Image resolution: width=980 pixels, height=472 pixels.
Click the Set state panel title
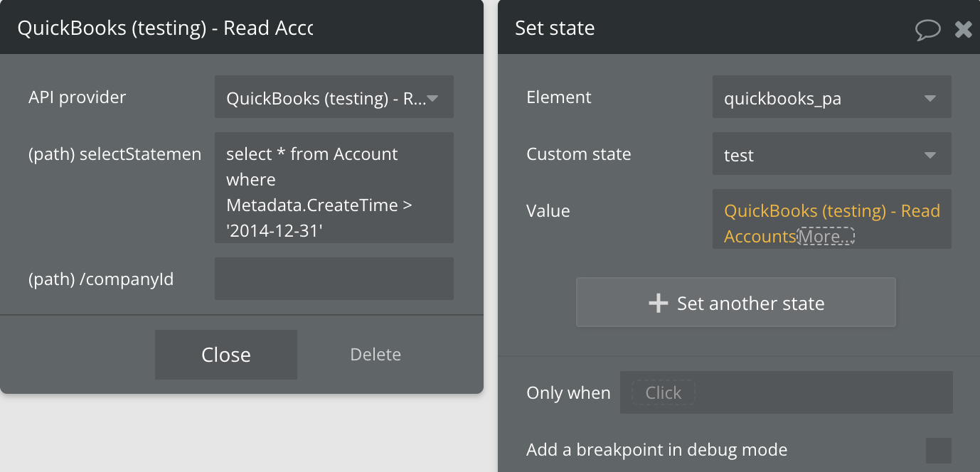pos(555,28)
